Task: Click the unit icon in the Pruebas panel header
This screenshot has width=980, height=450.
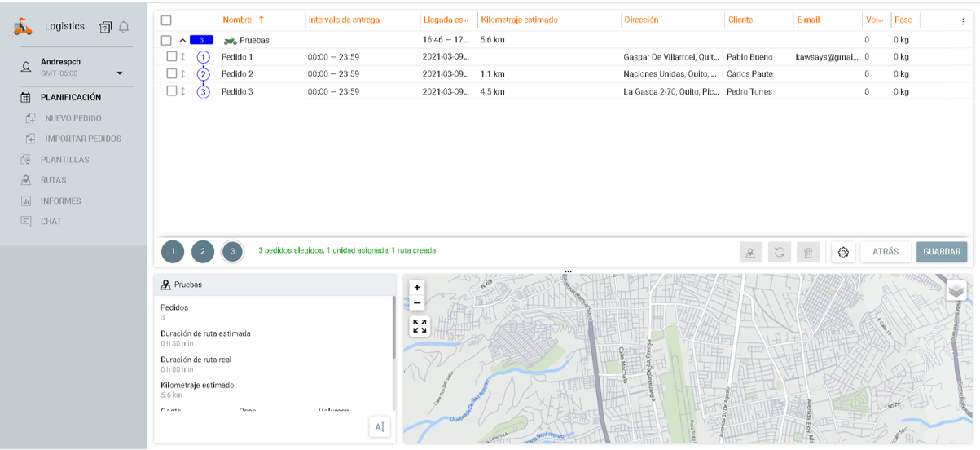Action: (x=166, y=285)
